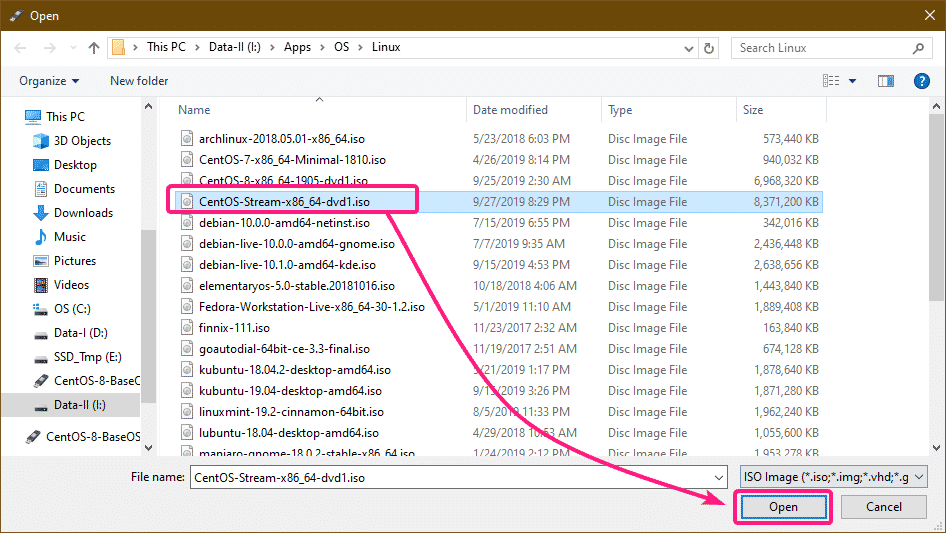Sort files by Date modified column

pyautogui.click(x=510, y=110)
